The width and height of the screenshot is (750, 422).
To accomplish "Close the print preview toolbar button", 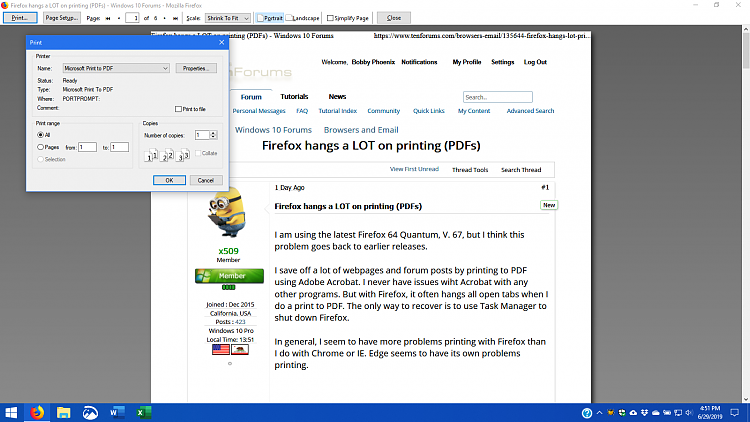I will [394, 18].
